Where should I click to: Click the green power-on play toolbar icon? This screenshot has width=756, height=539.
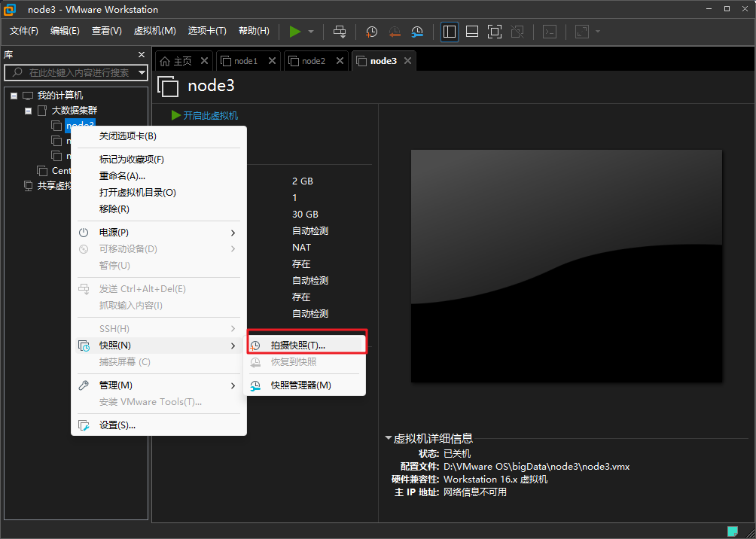point(295,32)
